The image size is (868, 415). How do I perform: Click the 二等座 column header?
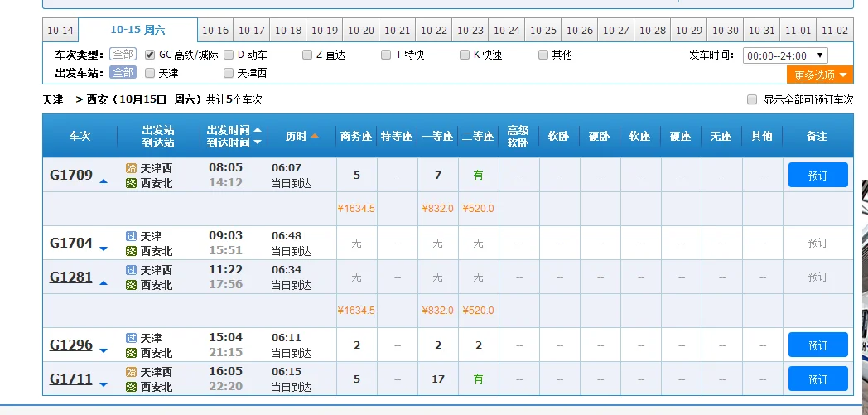pyautogui.click(x=478, y=137)
